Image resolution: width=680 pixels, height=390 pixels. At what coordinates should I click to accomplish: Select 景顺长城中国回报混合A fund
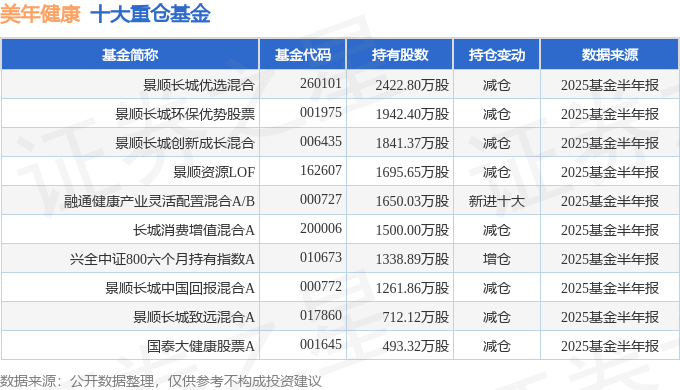coord(180,288)
